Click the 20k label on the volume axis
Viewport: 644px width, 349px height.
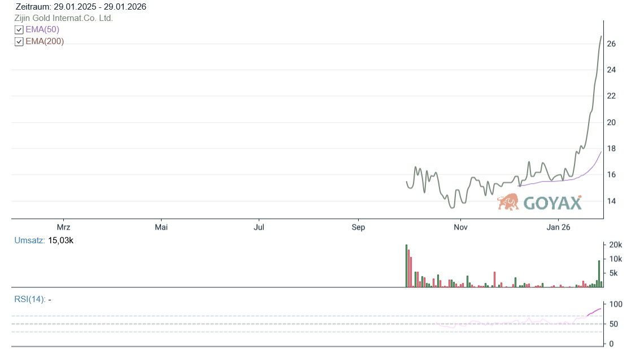click(615, 245)
